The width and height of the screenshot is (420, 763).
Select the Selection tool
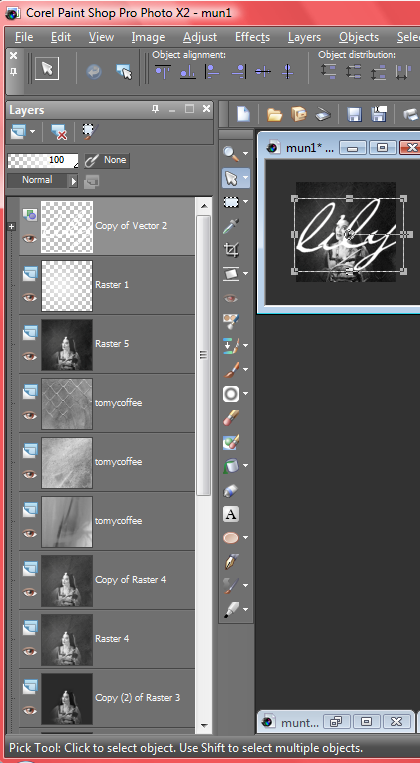pyautogui.click(x=231, y=201)
